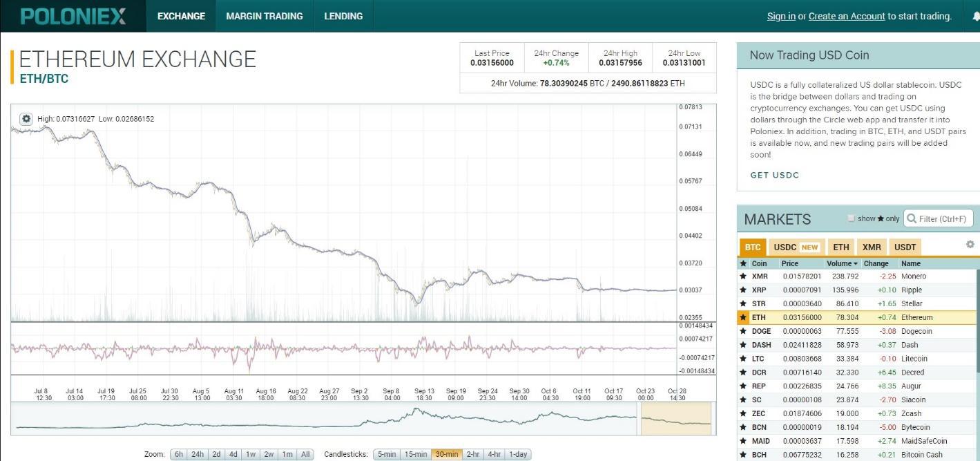Open the Ripple market row
The image size is (980, 461).
click(x=856, y=290)
